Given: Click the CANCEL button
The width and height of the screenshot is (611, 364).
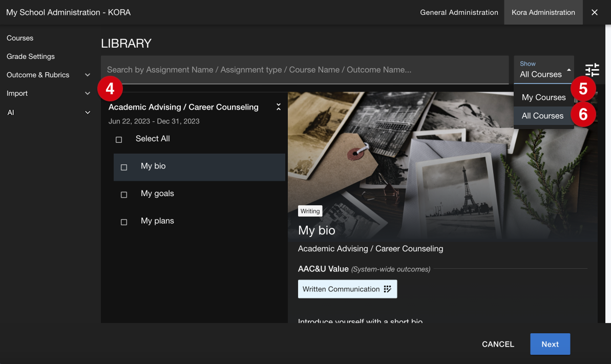Looking at the screenshot, I should pos(498,344).
